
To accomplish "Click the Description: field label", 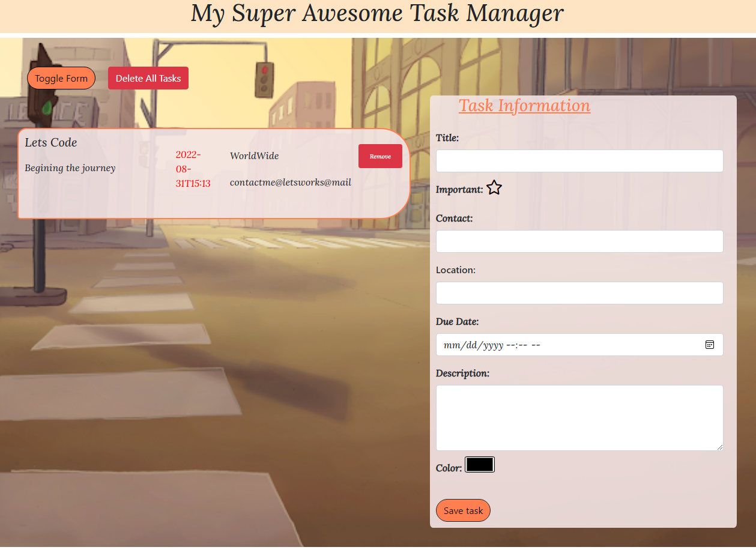I will click(x=463, y=373).
